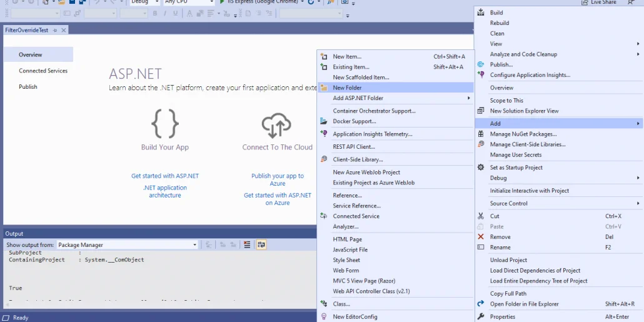Select Overview in the overview sidebar

(38, 54)
